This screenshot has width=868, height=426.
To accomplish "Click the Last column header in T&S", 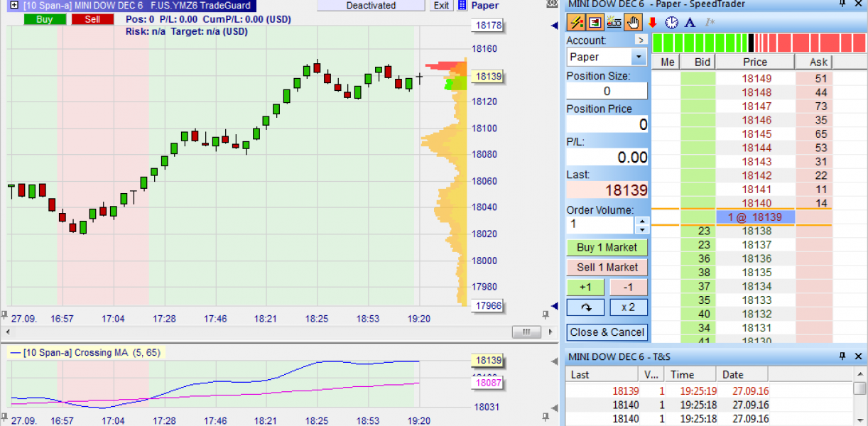I will (603, 375).
